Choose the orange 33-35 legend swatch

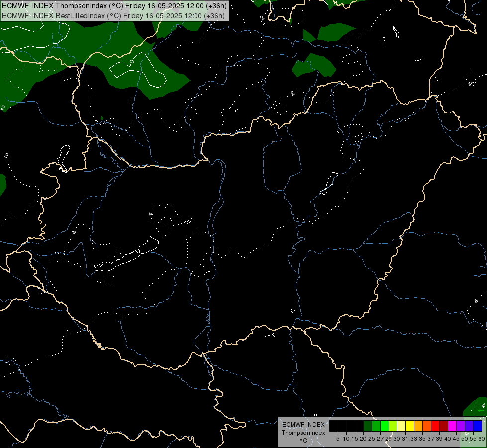[x=418, y=426]
